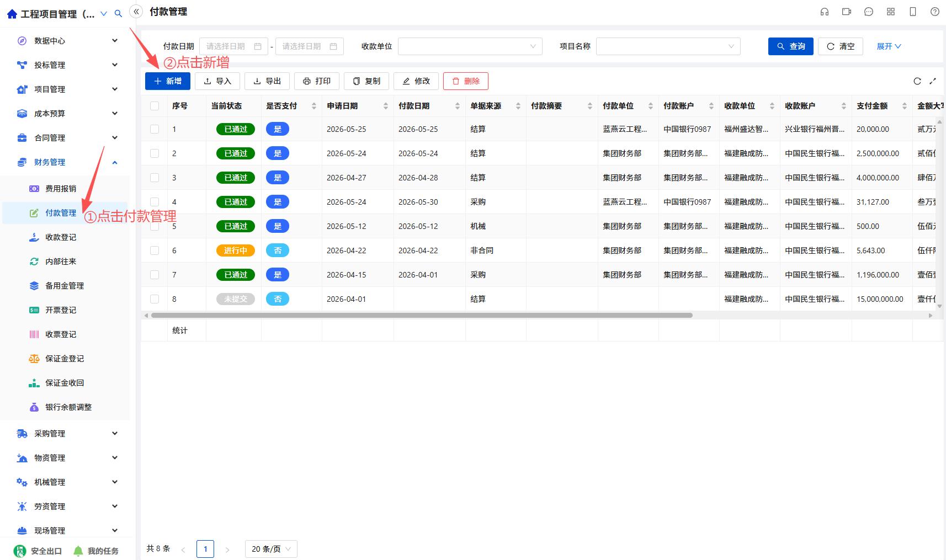Screen dimensions: 946x560
Task: Click the 清空 clear button
Action: [841, 46]
